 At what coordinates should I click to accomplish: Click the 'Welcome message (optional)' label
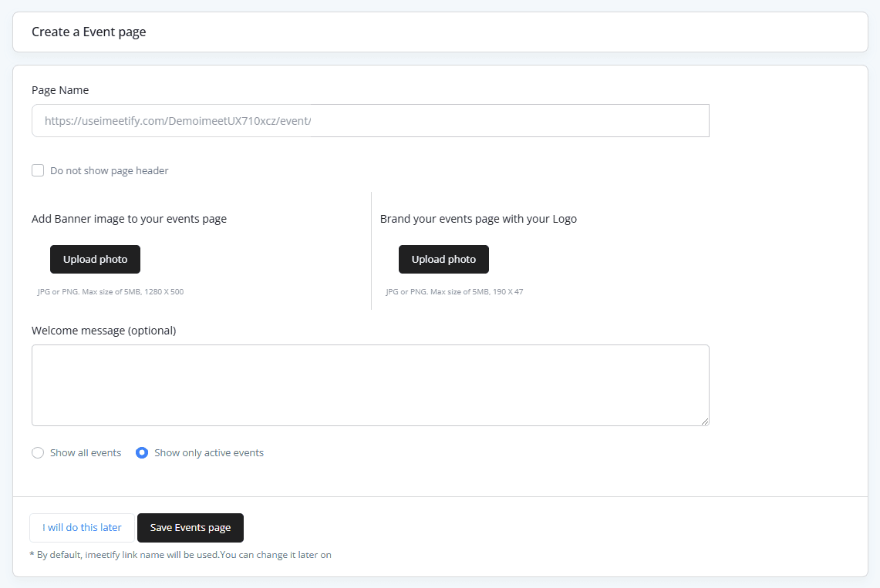[x=104, y=331]
